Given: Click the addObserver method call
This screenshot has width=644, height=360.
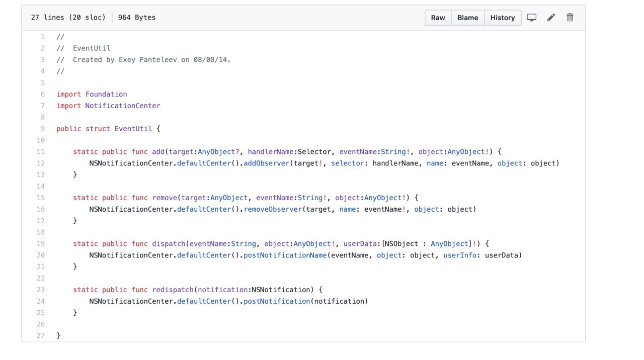Looking at the screenshot, I should [x=266, y=163].
